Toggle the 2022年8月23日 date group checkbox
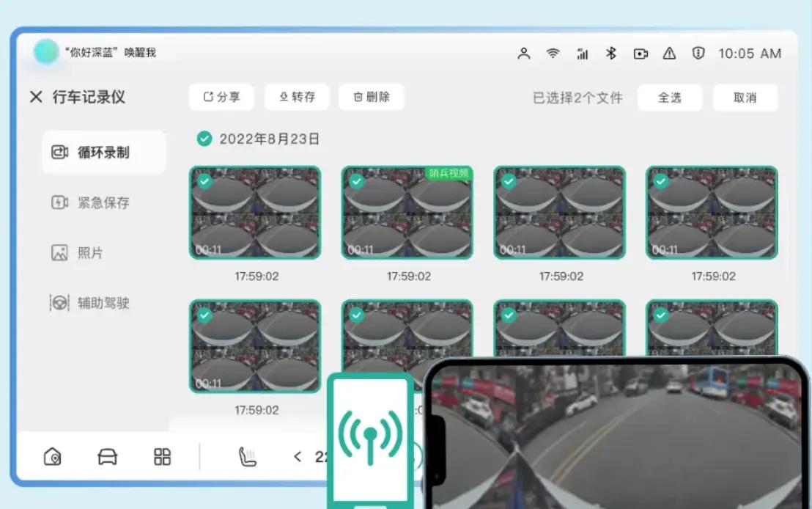 point(204,139)
